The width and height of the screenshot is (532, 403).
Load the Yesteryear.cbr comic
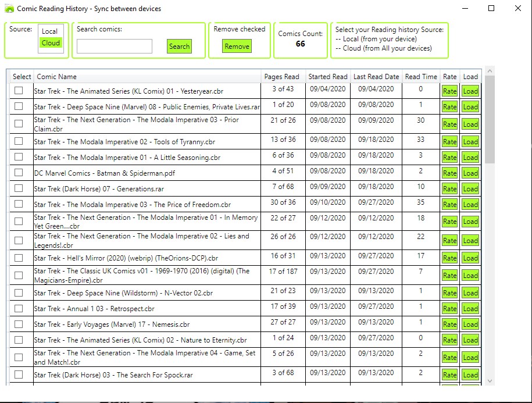pos(470,91)
